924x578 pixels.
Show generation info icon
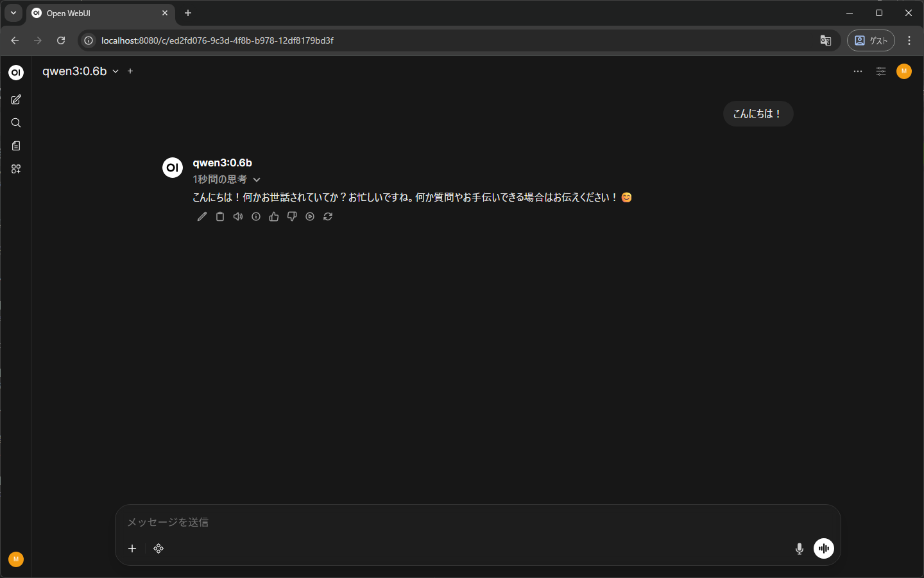coord(256,217)
